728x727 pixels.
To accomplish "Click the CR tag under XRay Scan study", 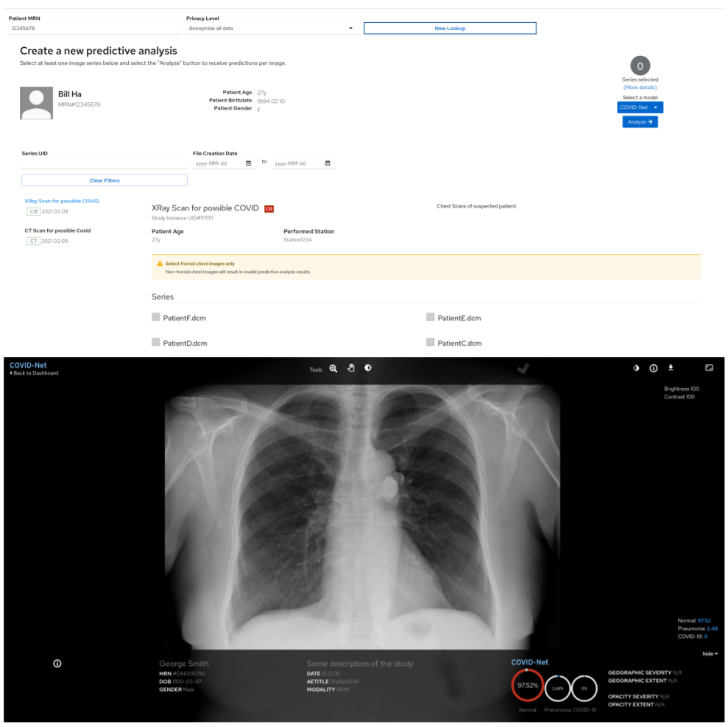I will pos(33,212).
